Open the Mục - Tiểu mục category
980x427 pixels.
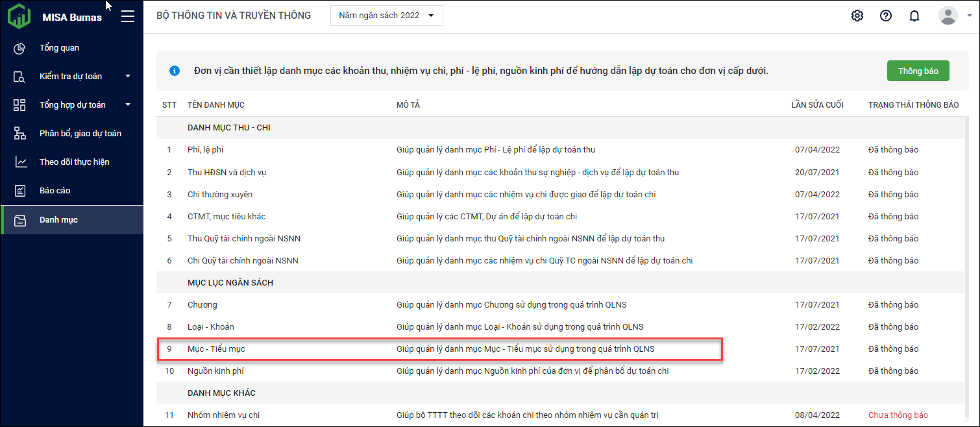click(x=216, y=349)
